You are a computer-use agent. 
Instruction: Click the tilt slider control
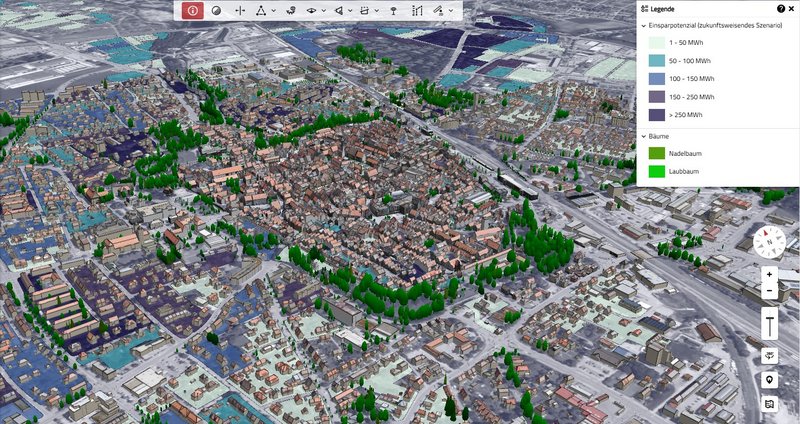point(769,325)
